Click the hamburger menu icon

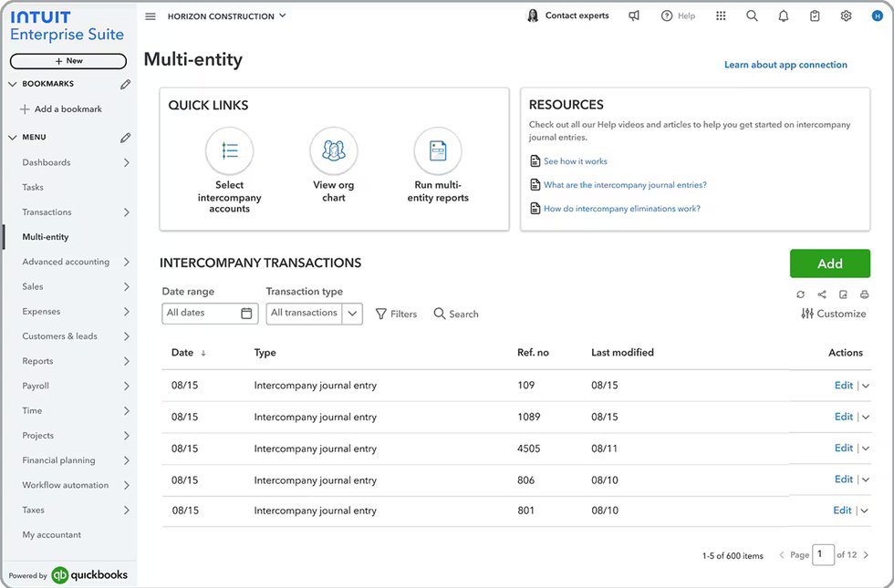pyautogui.click(x=151, y=16)
